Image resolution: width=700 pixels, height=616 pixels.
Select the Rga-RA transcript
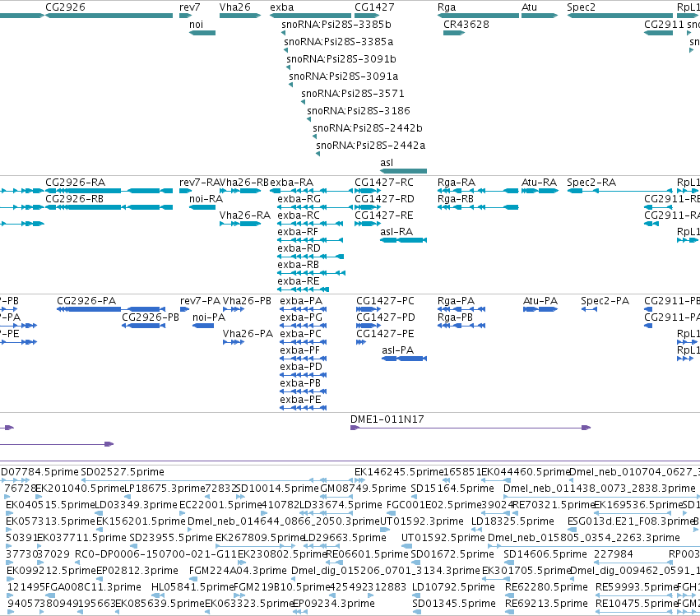point(478,191)
